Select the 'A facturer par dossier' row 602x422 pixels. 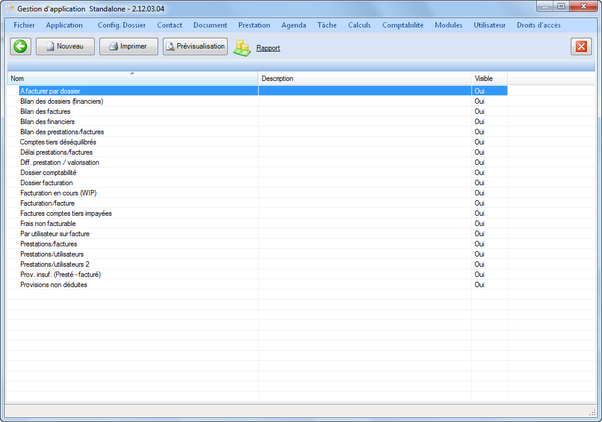click(x=57, y=91)
